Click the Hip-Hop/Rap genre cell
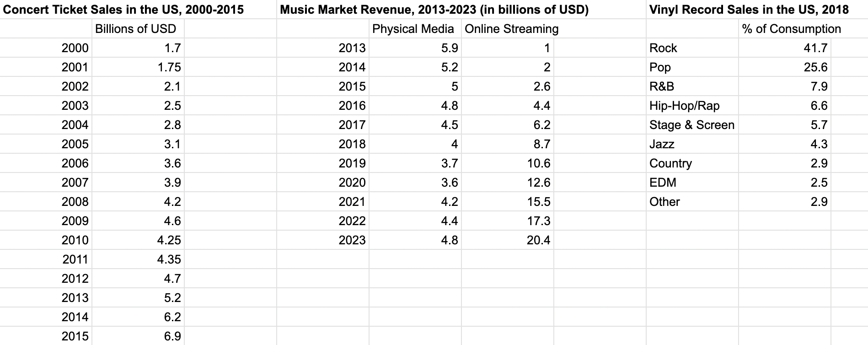Viewport: 868px width, 345px height. click(x=684, y=106)
